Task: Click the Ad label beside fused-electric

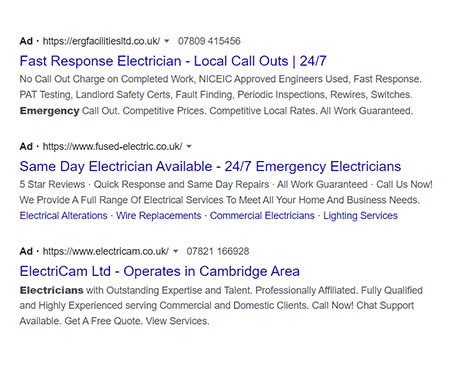Action: pyautogui.click(x=26, y=147)
